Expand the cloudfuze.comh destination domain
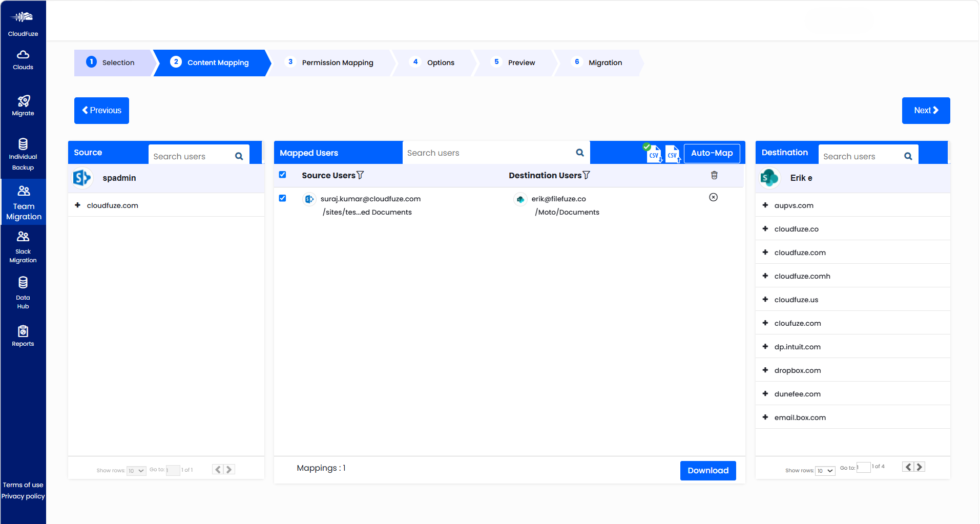This screenshot has height=524, width=980. click(765, 276)
